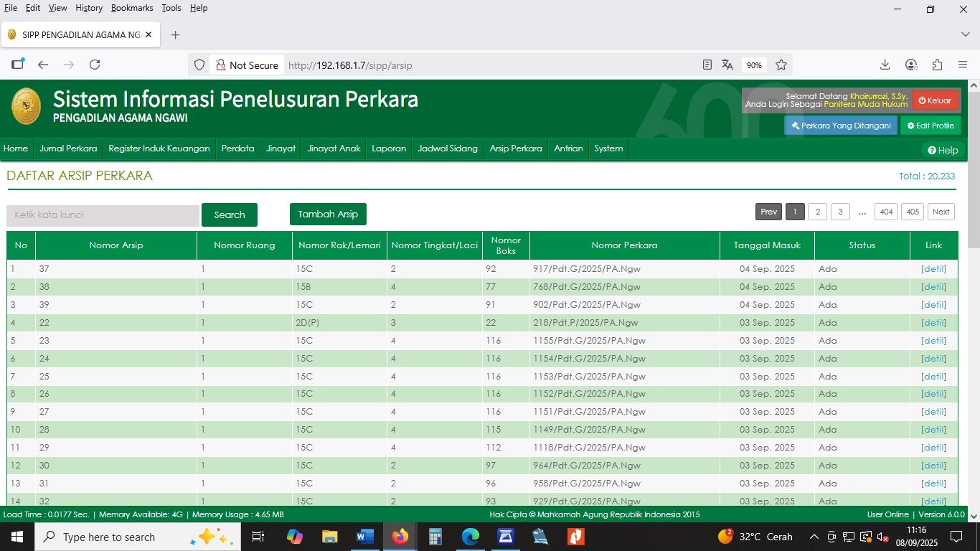Select the Jadwal Sidang menu item
The image size is (980, 551).
[447, 149]
